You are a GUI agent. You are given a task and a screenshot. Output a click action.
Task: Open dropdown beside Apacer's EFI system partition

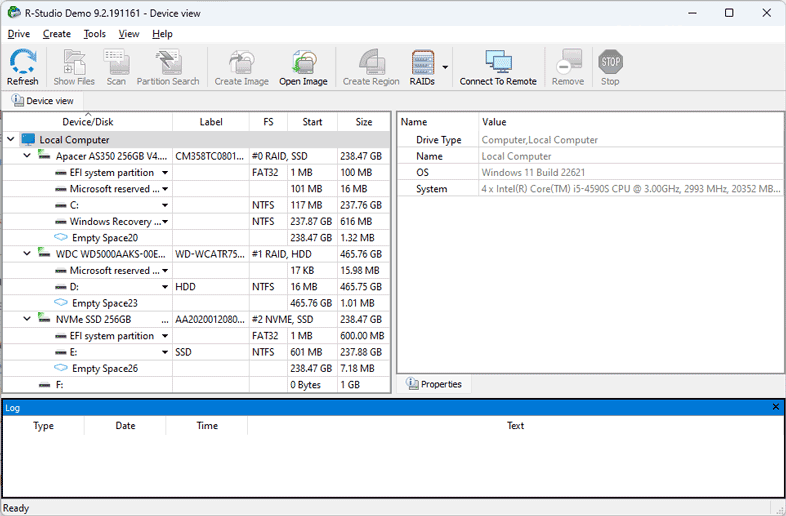pyautogui.click(x=165, y=173)
